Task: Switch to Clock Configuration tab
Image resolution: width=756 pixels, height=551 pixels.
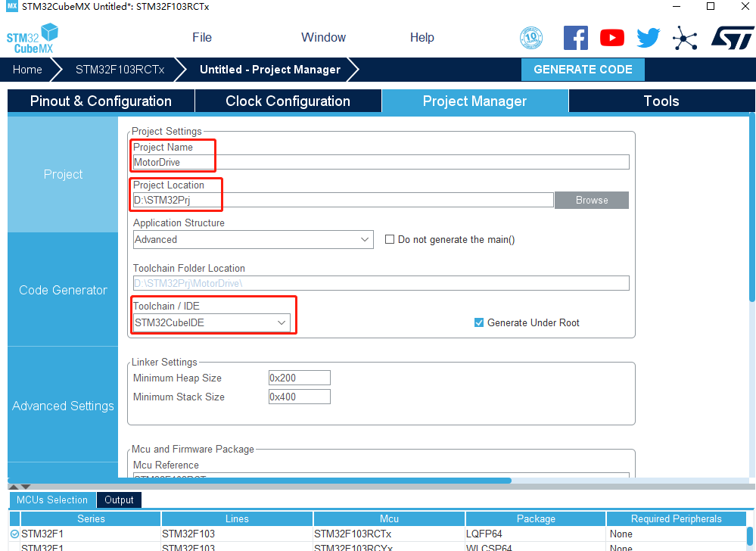Action: coord(288,101)
